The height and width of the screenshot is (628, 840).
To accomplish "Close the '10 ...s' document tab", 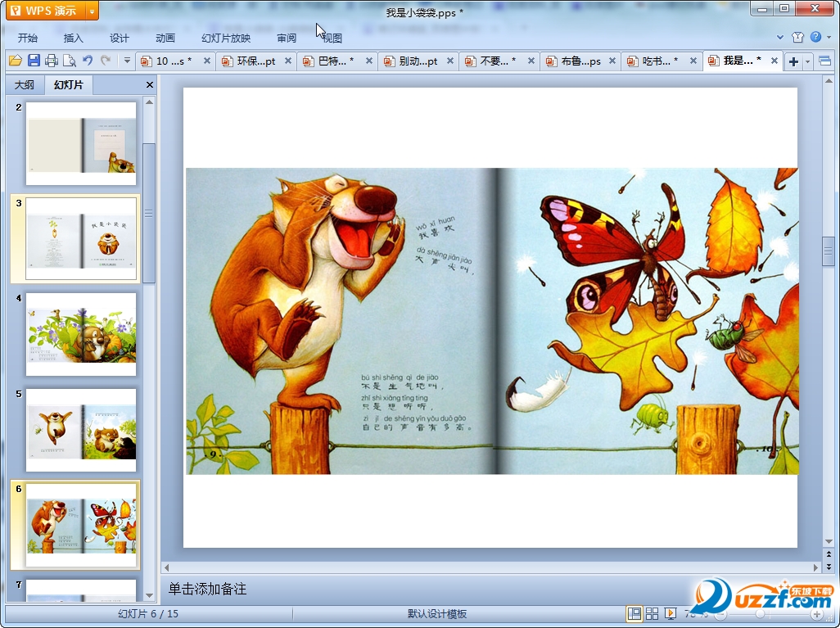I will click(207, 61).
